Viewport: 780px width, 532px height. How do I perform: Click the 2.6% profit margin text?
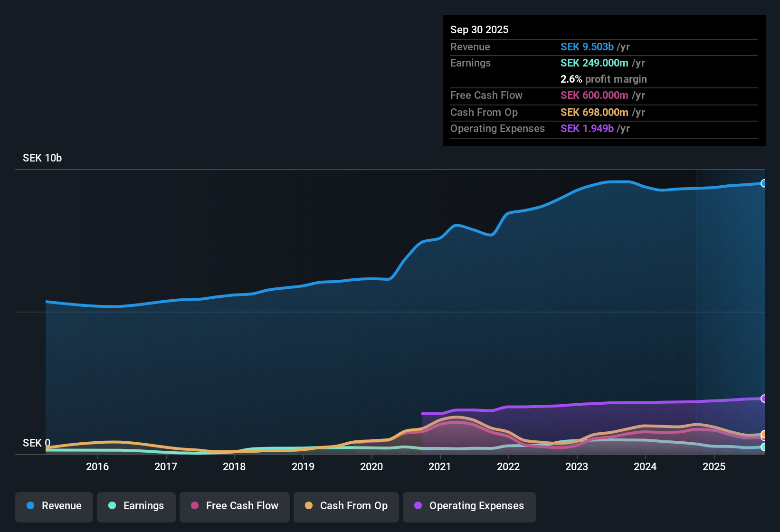(604, 79)
